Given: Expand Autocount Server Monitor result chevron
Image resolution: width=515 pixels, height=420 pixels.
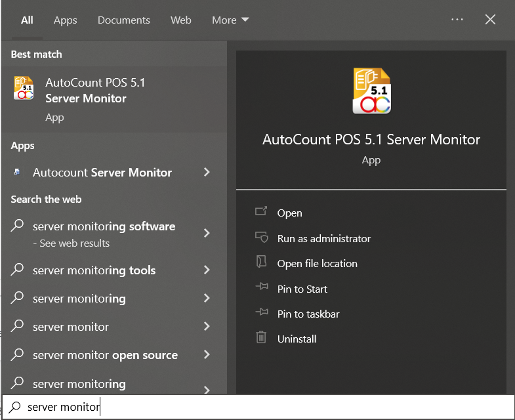Looking at the screenshot, I should coord(207,172).
